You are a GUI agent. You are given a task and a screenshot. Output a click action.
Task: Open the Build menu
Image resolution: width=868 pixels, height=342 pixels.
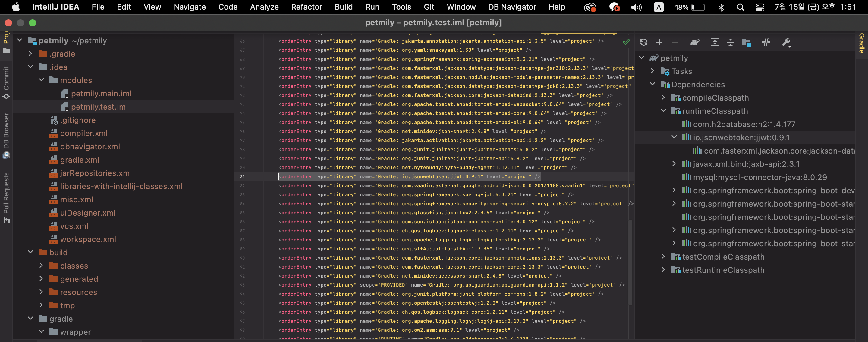coord(344,7)
